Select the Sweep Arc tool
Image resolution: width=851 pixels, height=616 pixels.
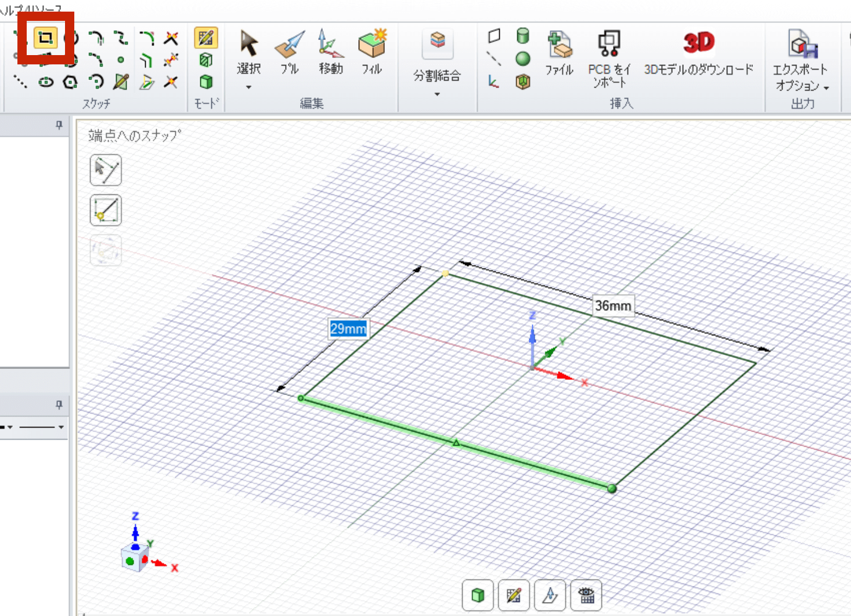coord(96,82)
